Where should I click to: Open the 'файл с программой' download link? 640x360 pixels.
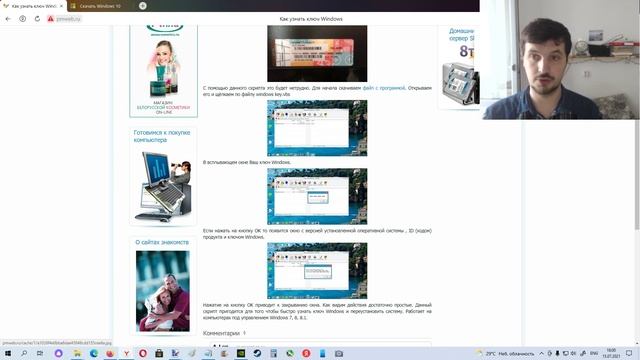pyautogui.click(x=384, y=88)
